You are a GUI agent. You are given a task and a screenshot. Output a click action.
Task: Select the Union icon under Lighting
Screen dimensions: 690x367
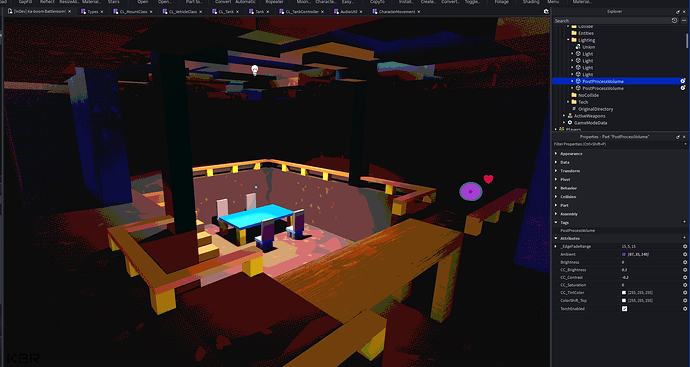[x=578, y=47]
